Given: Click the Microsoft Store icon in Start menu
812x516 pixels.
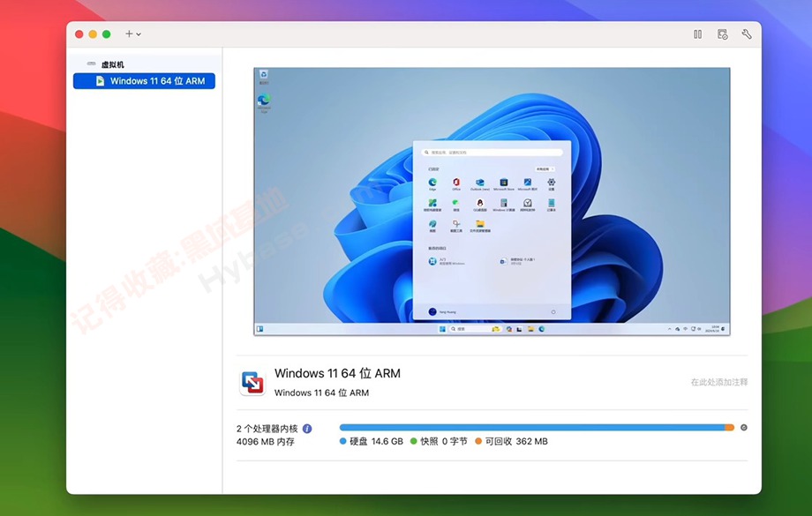Looking at the screenshot, I should 504,183.
